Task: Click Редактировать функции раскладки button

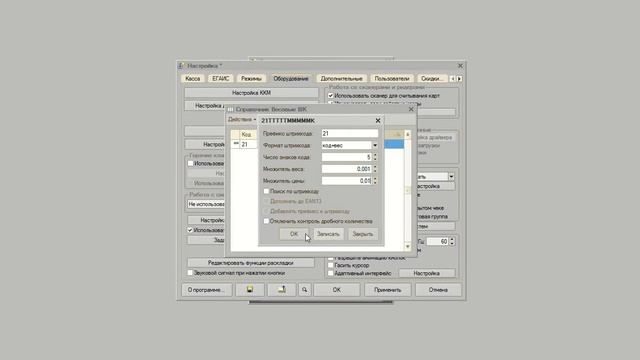Action: pyautogui.click(x=251, y=263)
